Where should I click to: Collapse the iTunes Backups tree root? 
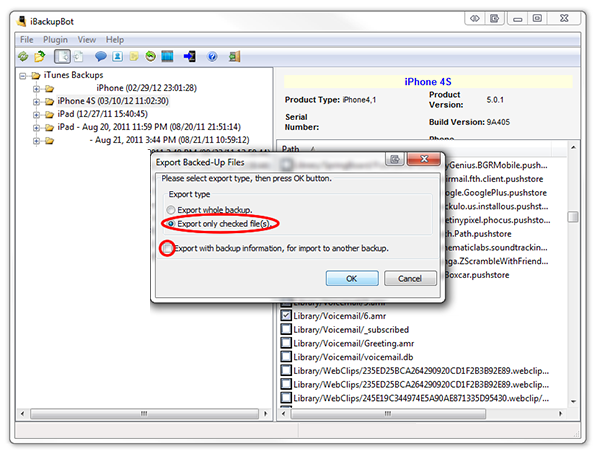coord(22,75)
